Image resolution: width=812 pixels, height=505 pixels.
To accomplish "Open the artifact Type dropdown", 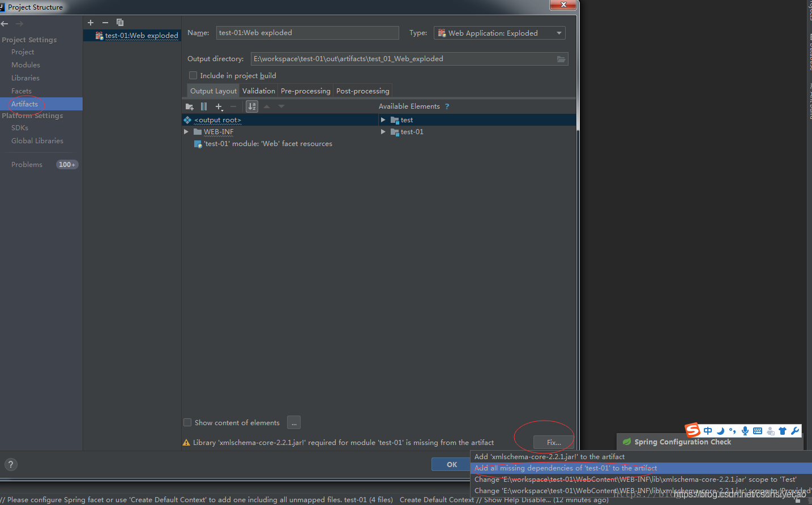I will 499,33.
